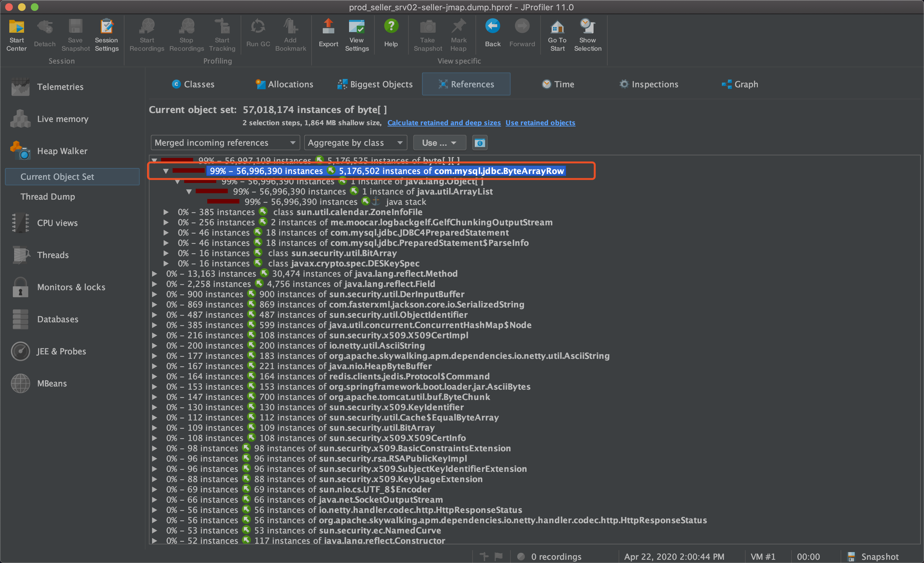
Task: Click the blue info icon beside Use
Action: pyautogui.click(x=480, y=143)
